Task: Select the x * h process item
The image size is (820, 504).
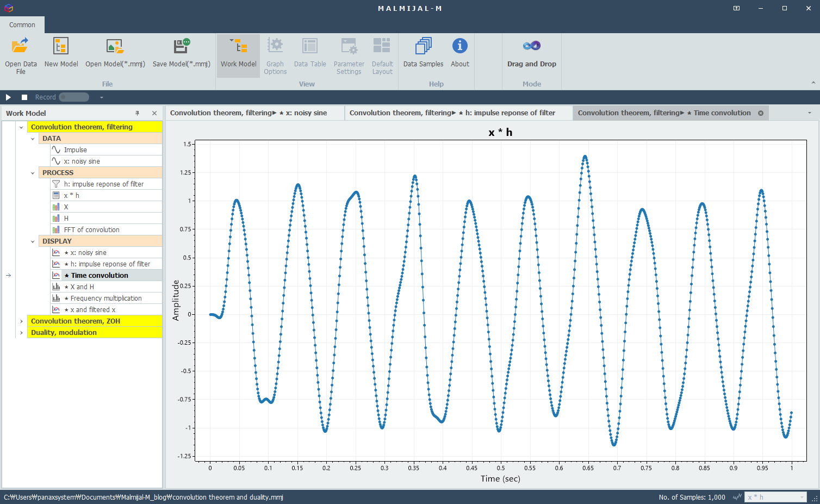Action: [106, 196]
